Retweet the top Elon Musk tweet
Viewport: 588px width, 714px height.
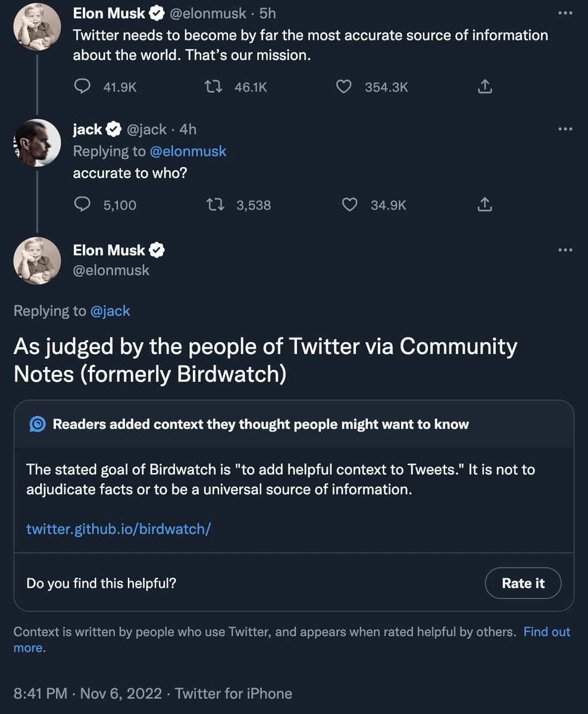[x=213, y=87]
